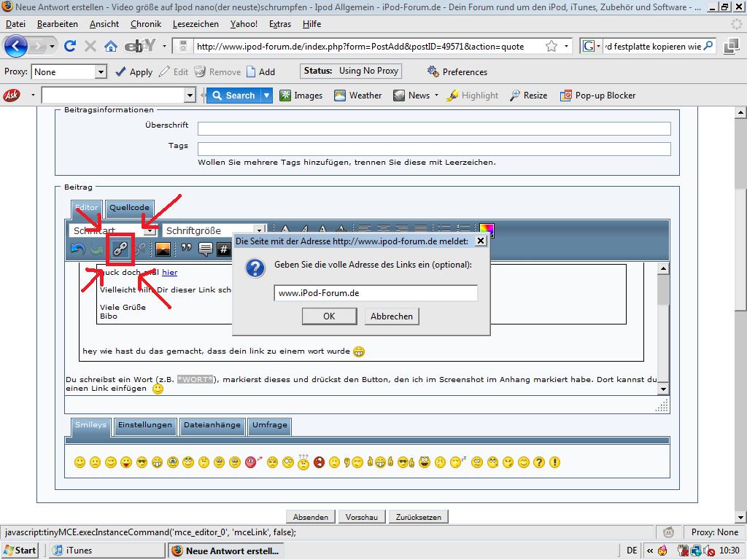Insert the sleeping zzz smiley
This screenshot has height=560, width=747.
click(x=458, y=462)
